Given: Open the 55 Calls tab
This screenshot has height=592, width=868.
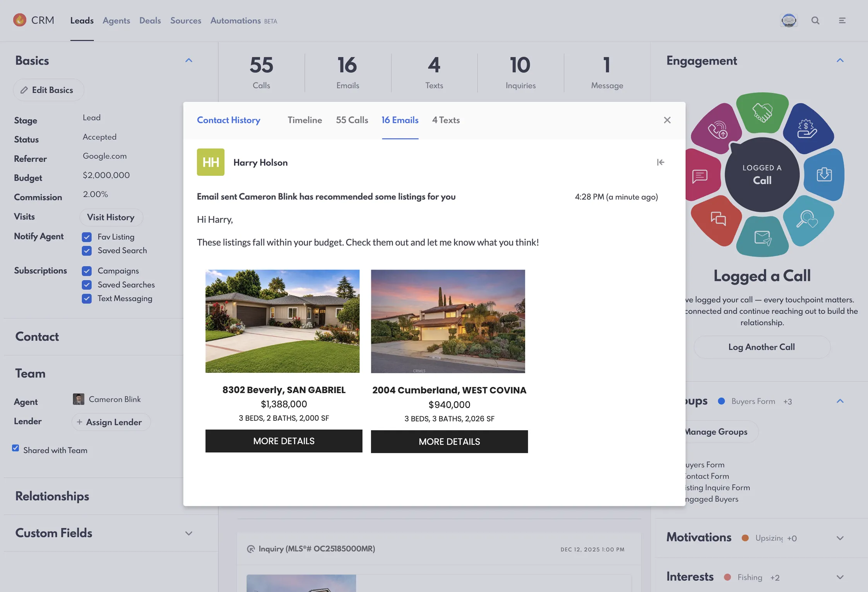Looking at the screenshot, I should pos(352,120).
